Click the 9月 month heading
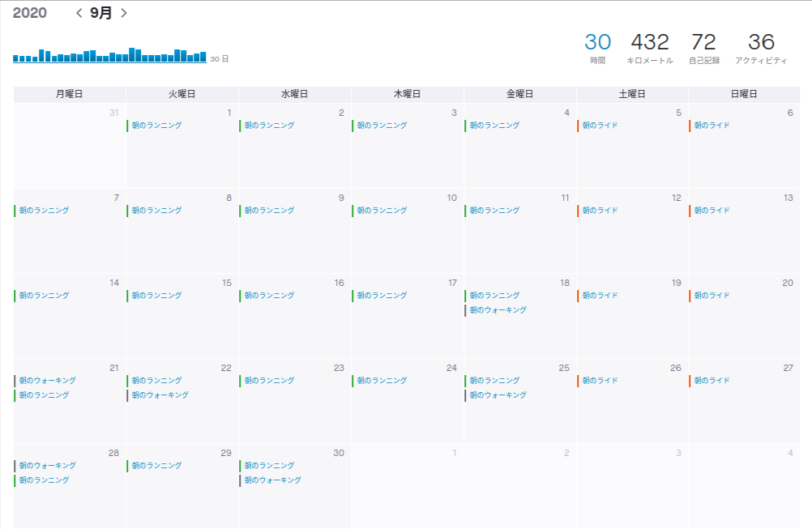The height and width of the screenshot is (529, 812). coord(101,13)
